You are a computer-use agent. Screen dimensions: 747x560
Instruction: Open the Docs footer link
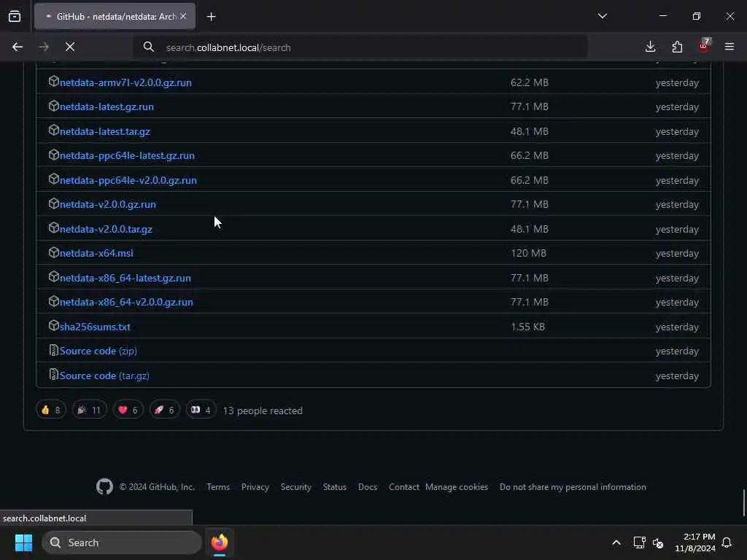[368, 487]
